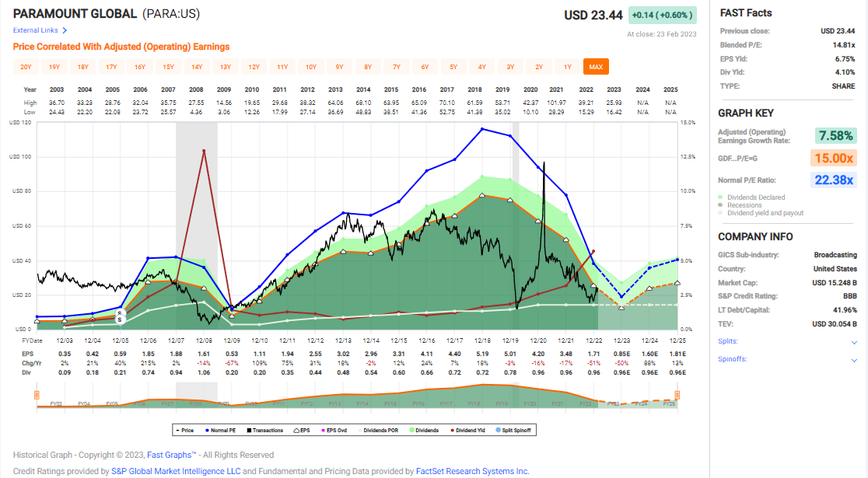The image size is (868, 478).
Task: Click the Market Cap value USD 15.248 B
Action: point(835,283)
